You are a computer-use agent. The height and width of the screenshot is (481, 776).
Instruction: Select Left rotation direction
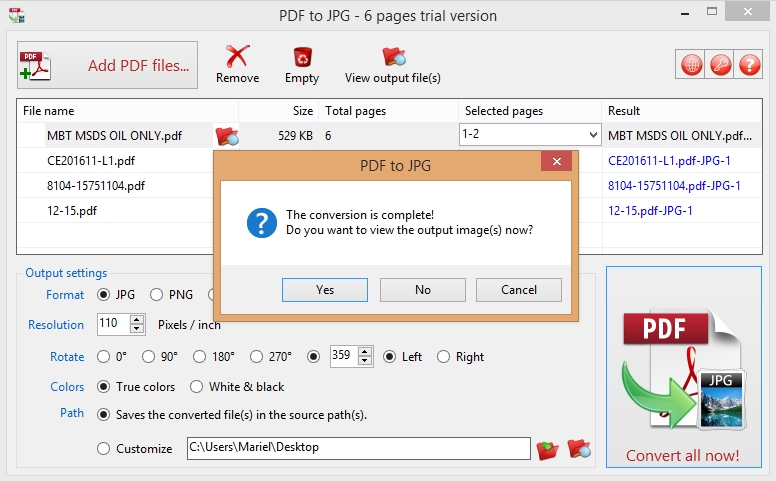click(x=389, y=357)
